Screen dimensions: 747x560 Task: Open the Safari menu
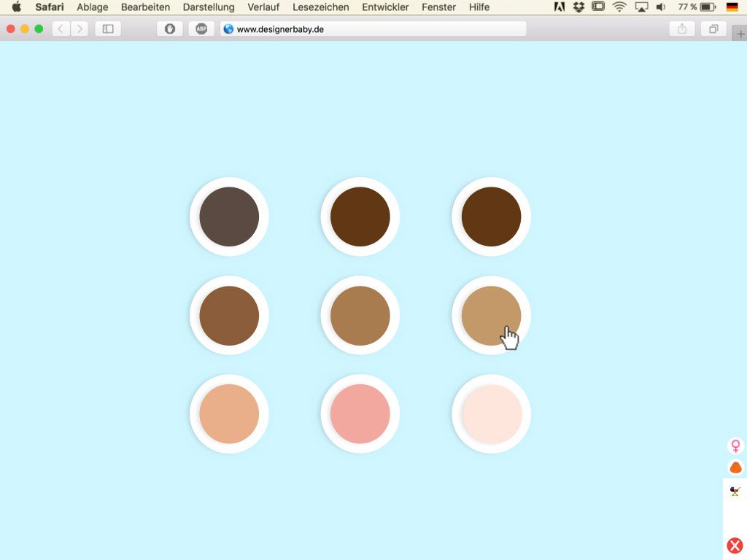50,7
